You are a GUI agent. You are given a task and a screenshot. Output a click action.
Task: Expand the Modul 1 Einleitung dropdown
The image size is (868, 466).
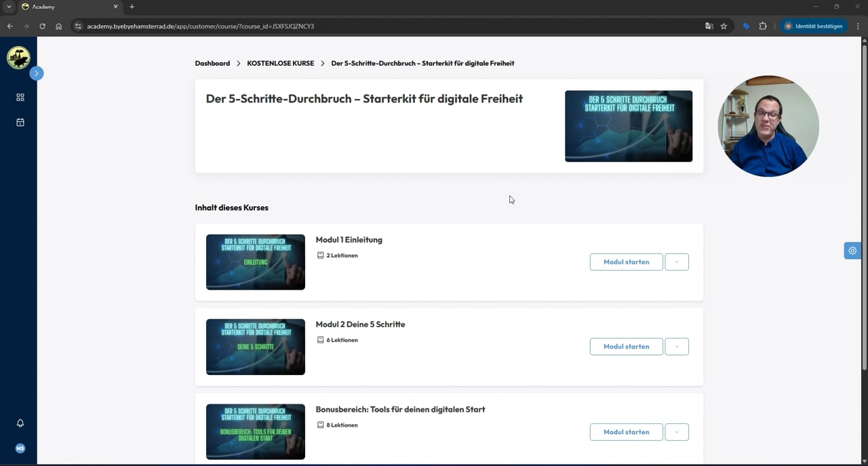(677, 262)
